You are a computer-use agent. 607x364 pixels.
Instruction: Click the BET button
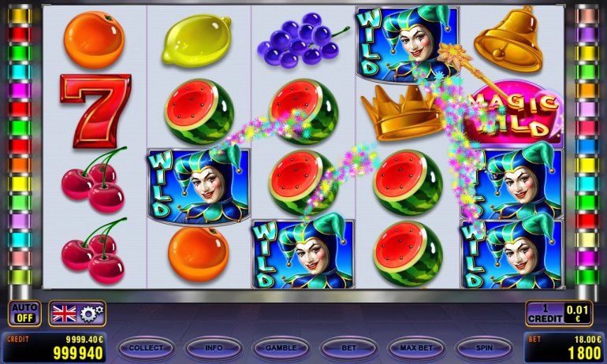[348, 348]
